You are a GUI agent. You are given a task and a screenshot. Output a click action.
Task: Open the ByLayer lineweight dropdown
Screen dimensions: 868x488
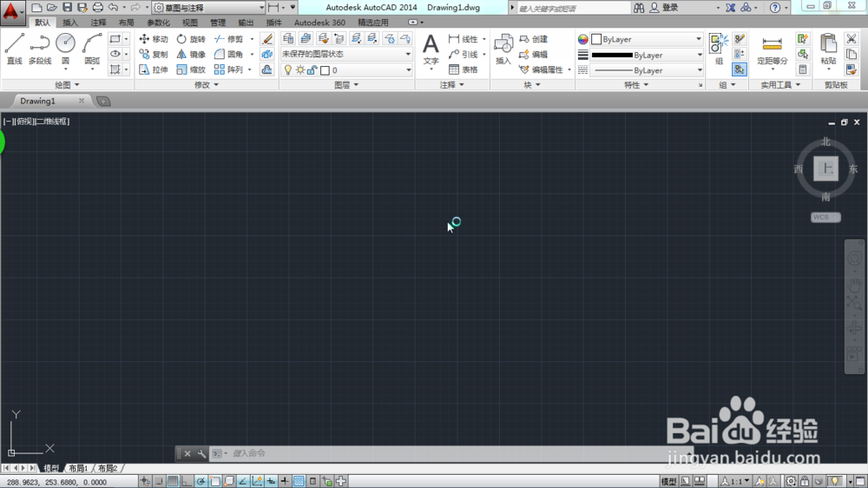coord(647,55)
